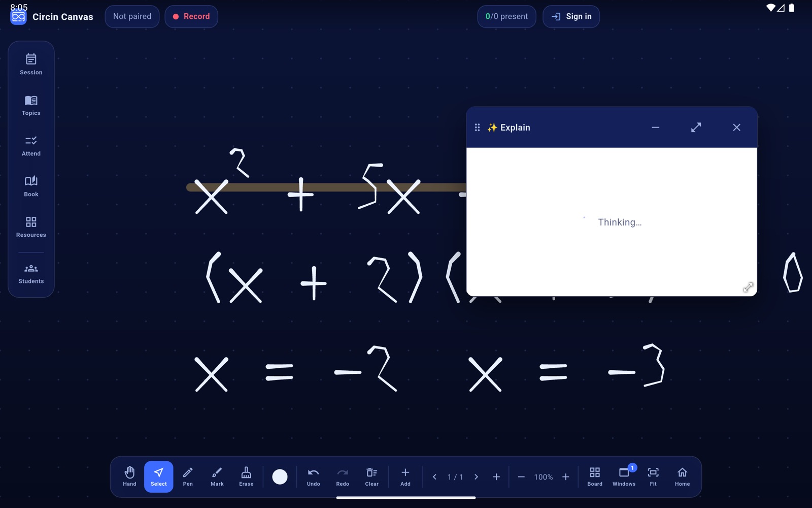The image size is (812, 508).
Task: Open the white pen color swatch
Action: click(280, 477)
